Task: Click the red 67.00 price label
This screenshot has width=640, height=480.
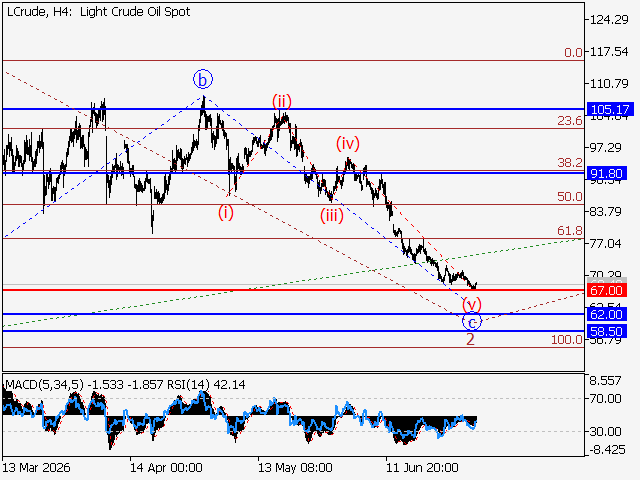Action: tap(607, 291)
